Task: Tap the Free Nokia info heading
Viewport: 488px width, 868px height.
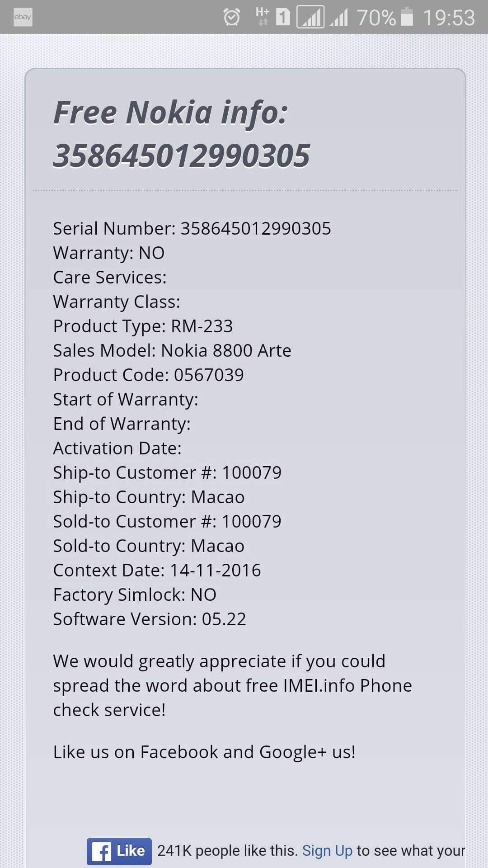Action: [170, 112]
